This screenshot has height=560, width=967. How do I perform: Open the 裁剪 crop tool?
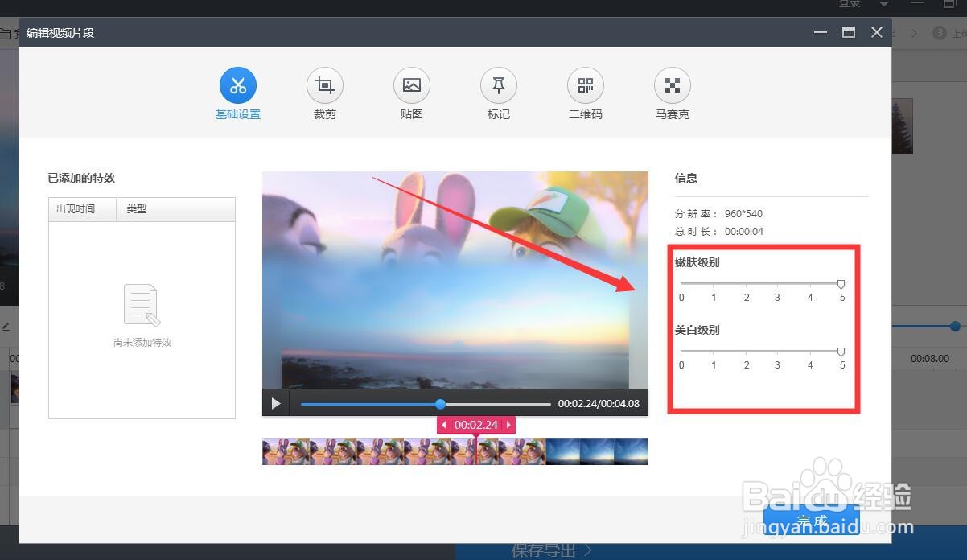coord(325,85)
